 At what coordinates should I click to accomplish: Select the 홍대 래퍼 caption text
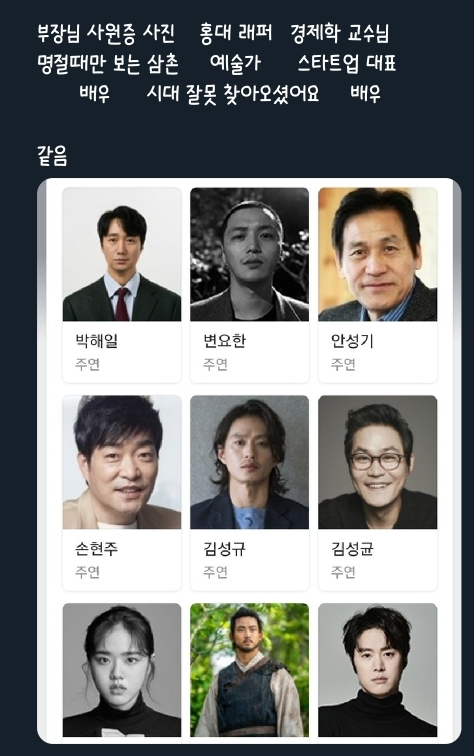(x=236, y=33)
